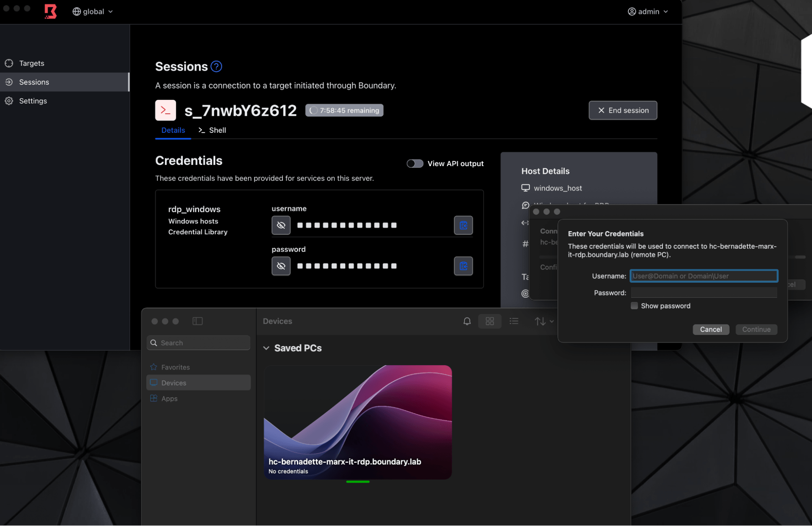Open the global scope dropdown
The image size is (812, 526).
pos(93,12)
